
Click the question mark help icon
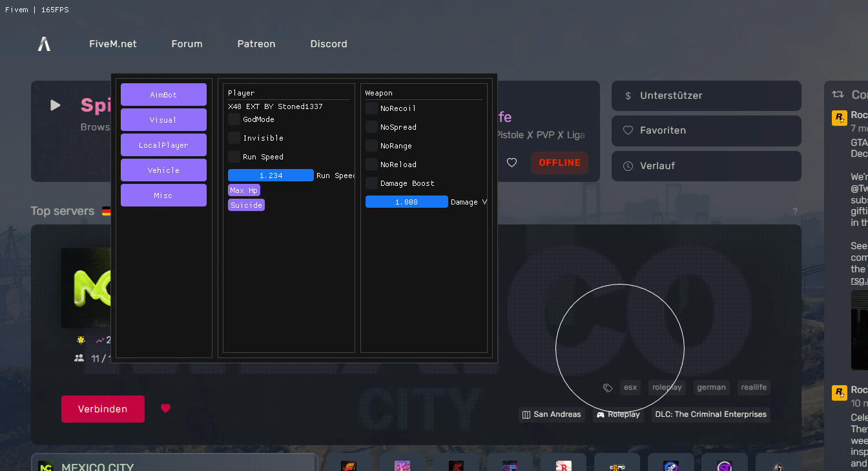click(795, 211)
